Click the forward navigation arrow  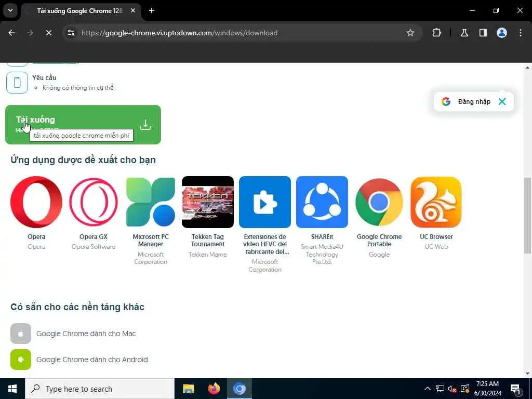pos(30,33)
